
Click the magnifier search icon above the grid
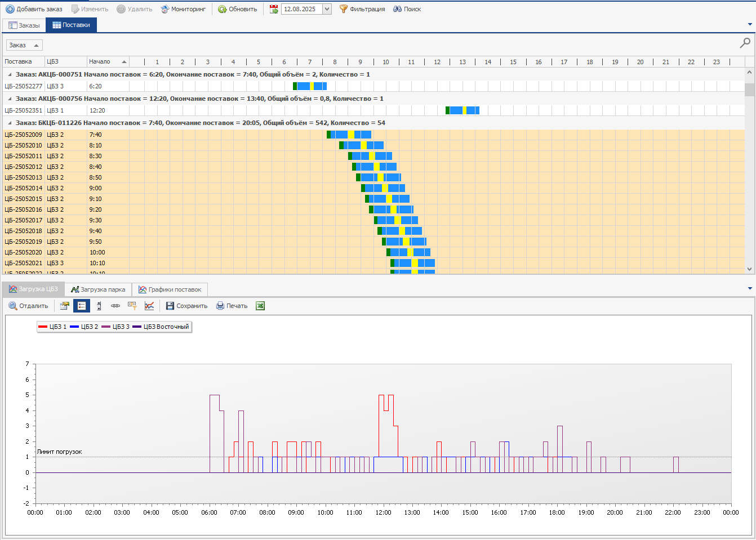point(745,43)
